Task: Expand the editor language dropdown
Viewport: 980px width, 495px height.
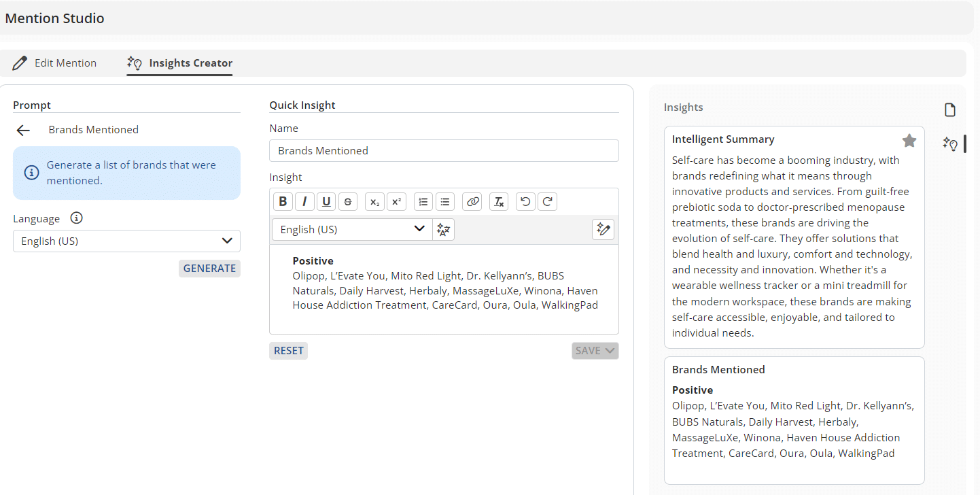Action: point(352,230)
